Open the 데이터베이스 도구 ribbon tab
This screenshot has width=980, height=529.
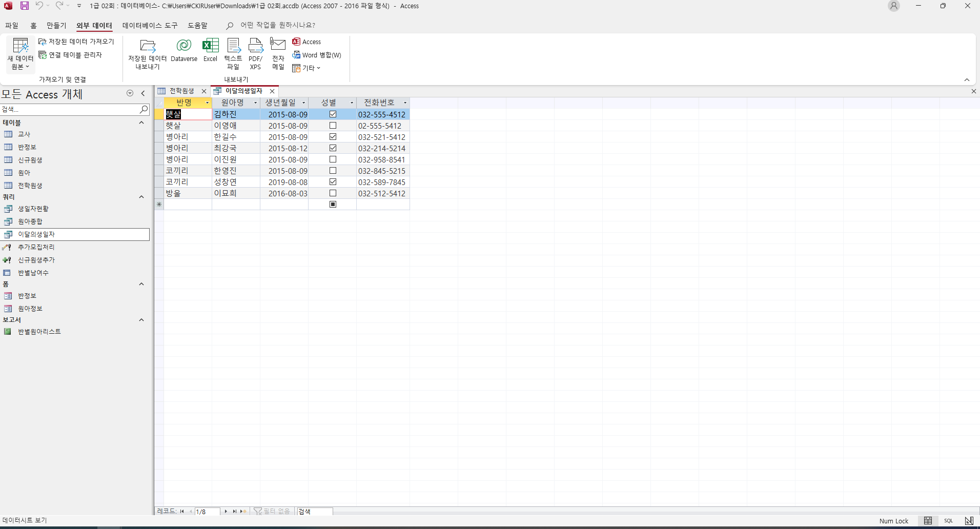[150, 25]
